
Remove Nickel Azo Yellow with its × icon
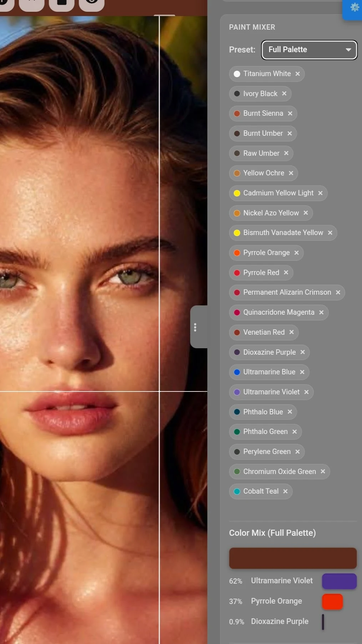tap(306, 213)
